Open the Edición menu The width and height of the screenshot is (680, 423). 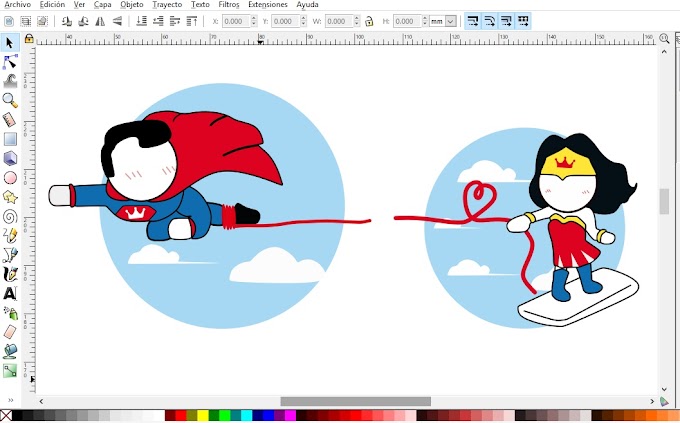point(52,5)
